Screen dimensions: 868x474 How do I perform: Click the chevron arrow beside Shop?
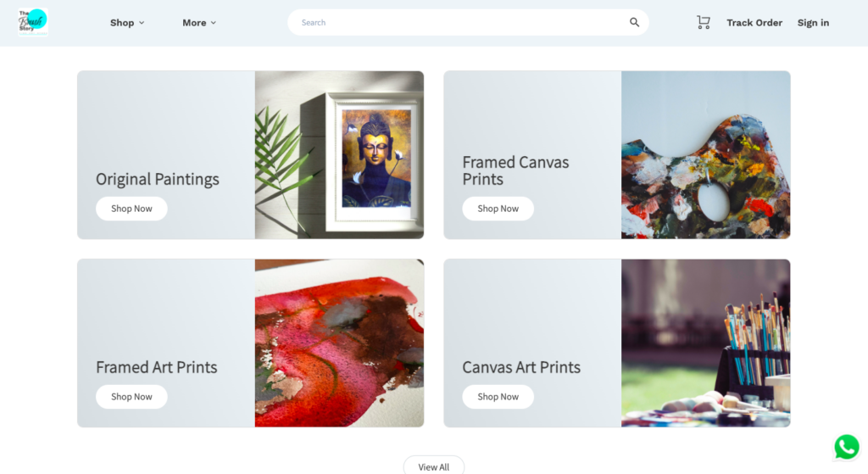tap(142, 23)
